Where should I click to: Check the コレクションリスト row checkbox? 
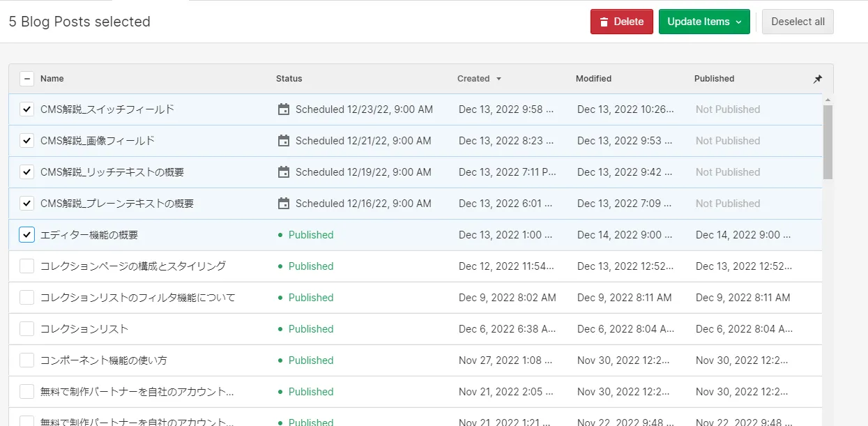tap(26, 329)
